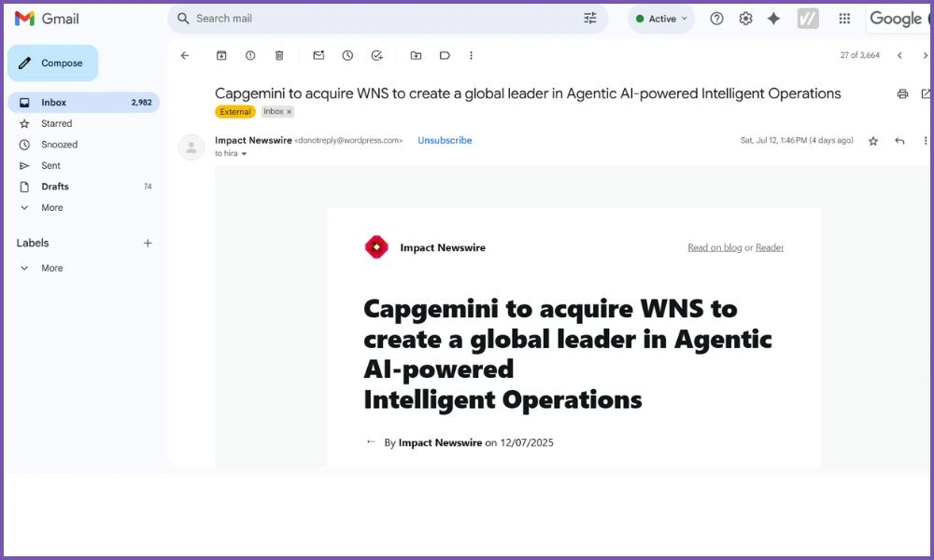This screenshot has height=560, width=934.
Task: Expand the 'to hira' recipient details
Action: point(245,154)
